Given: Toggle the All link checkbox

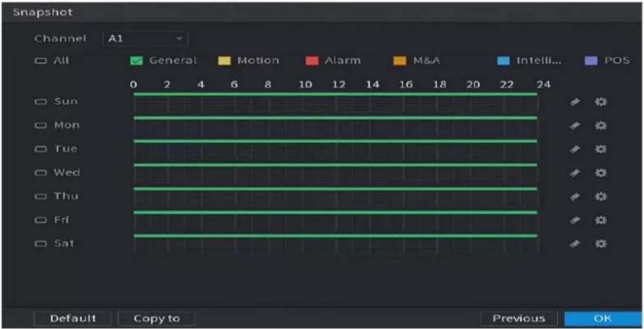Looking at the screenshot, I should coord(40,61).
